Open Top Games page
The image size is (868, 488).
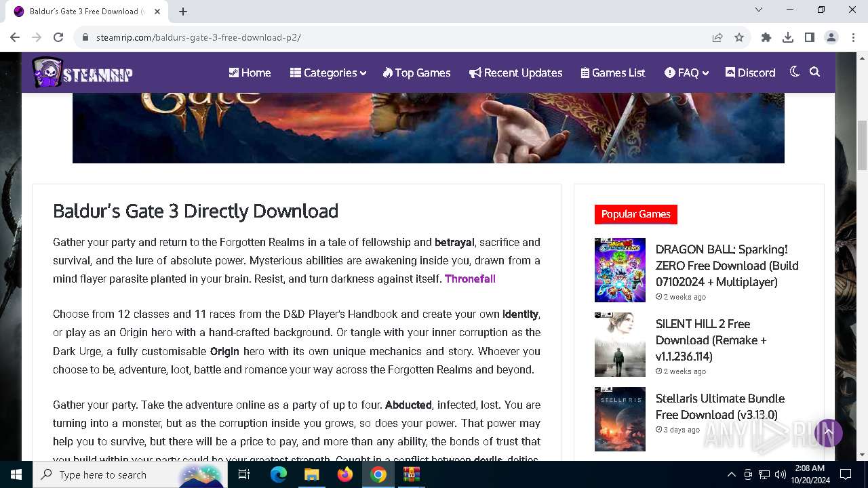[416, 73]
